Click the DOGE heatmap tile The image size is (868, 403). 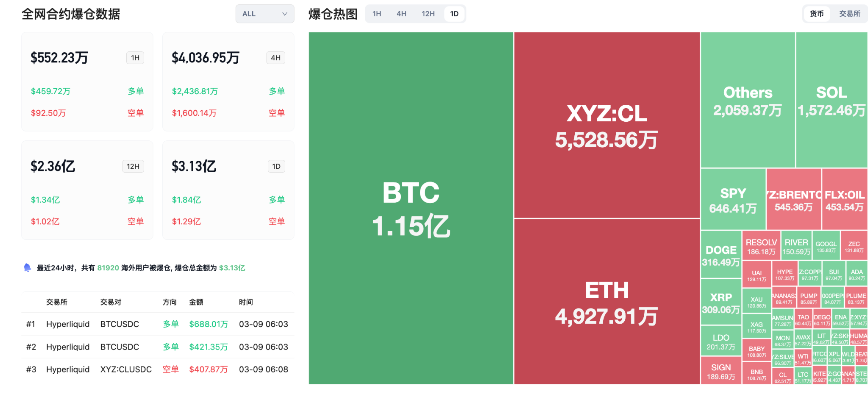[721, 255]
